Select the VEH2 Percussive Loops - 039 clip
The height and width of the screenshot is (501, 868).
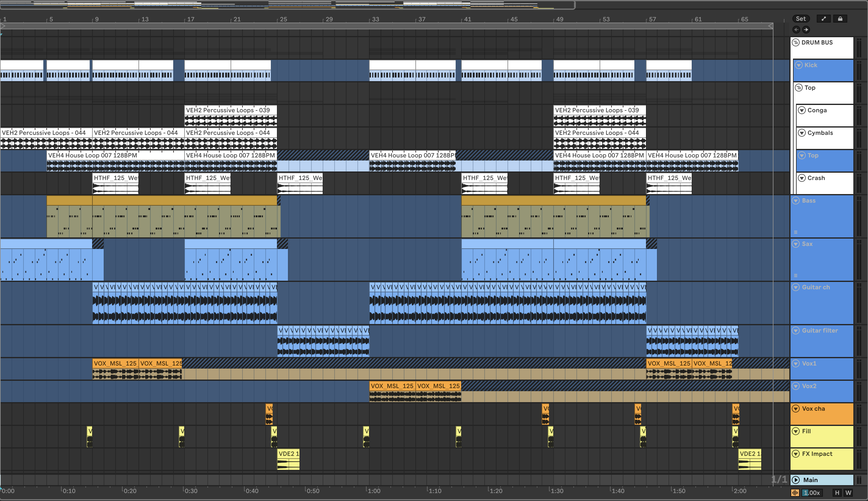[230, 110]
